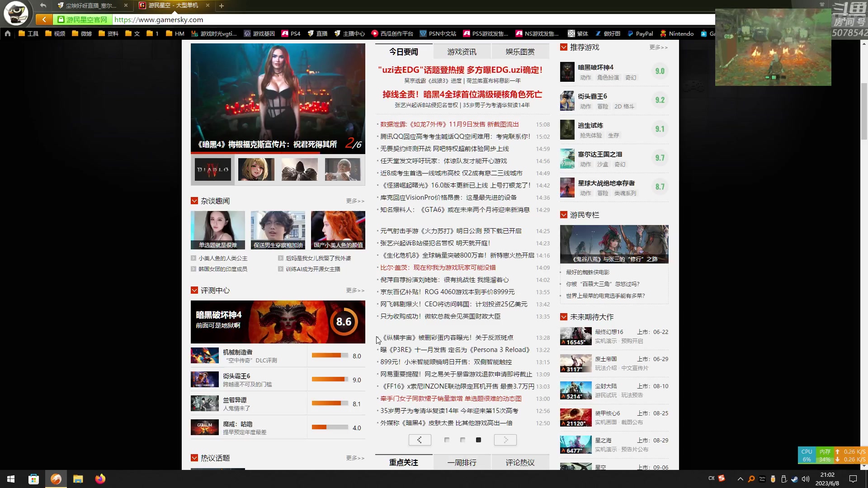Open 街头霸王6 in recommended games
The height and width of the screenshot is (488, 868).
click(592, 96)
